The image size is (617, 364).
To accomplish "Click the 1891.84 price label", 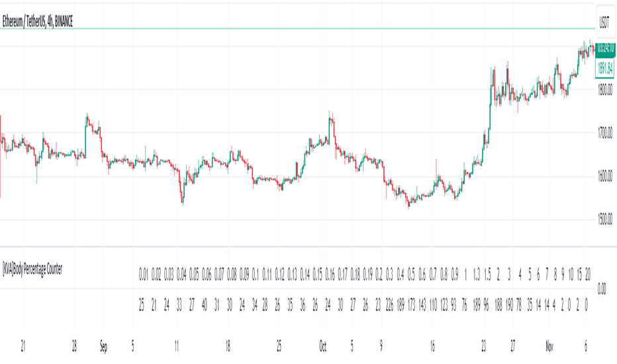I will click(605, 68).
